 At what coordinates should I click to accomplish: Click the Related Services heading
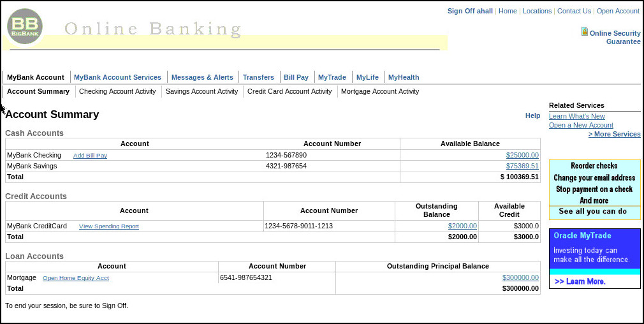coord(576,105)
